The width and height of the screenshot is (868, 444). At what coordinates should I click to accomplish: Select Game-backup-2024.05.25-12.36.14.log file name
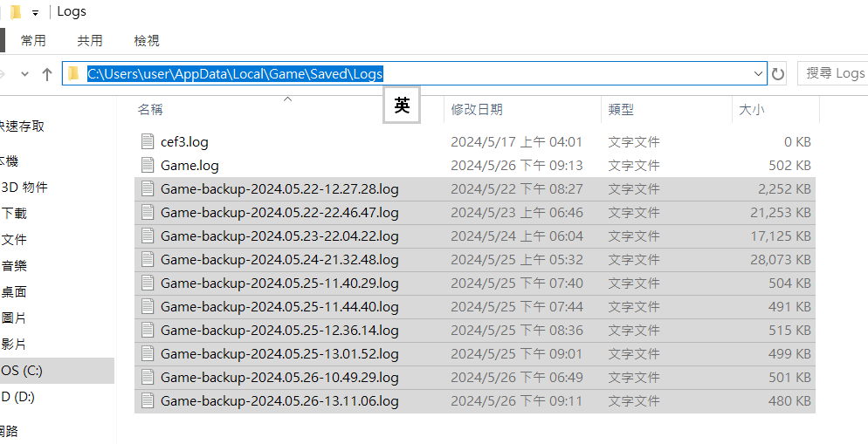pos(279,331)
